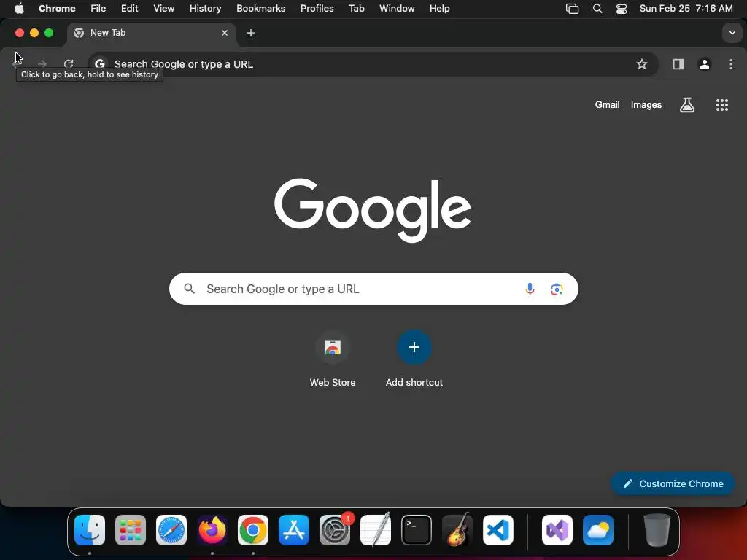Image resolution: width=747 pixels, height=560 pixels.
Task: Click the Google logo
Action: click(373, 210)
